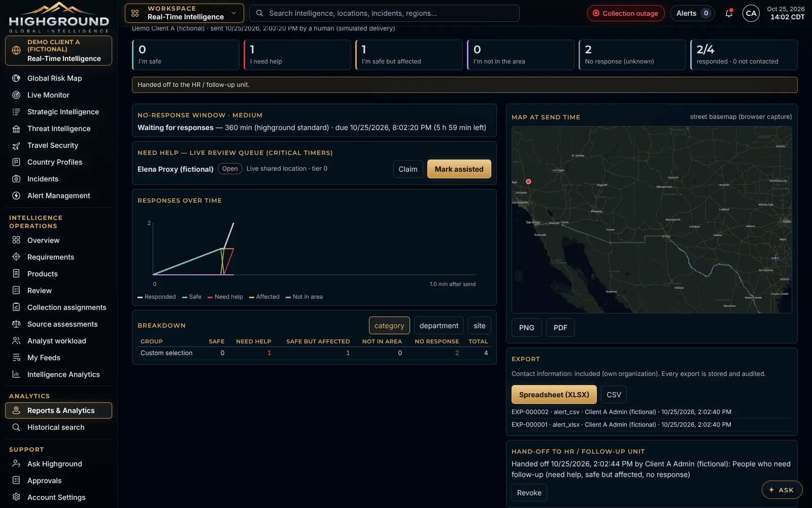Click Custom selection breakdown row
Screen dimensions: 812x508
coord(314,353)
